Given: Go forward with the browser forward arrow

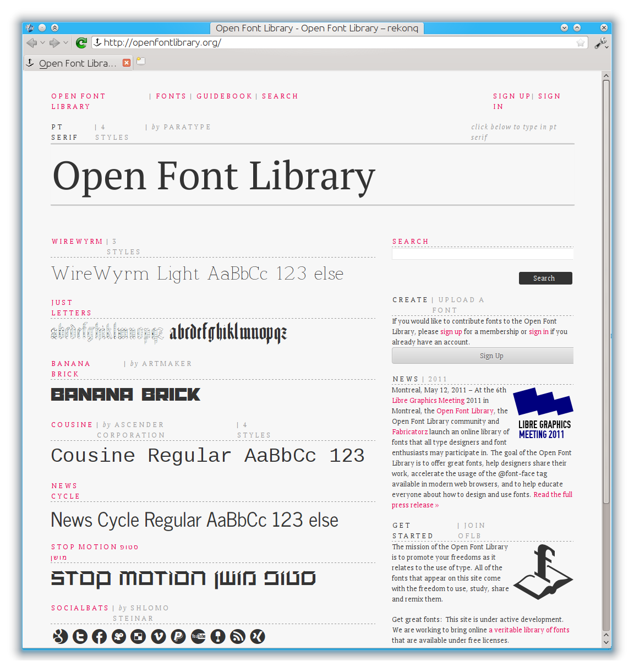Looking at the screenshot, I should click(54, 43).
